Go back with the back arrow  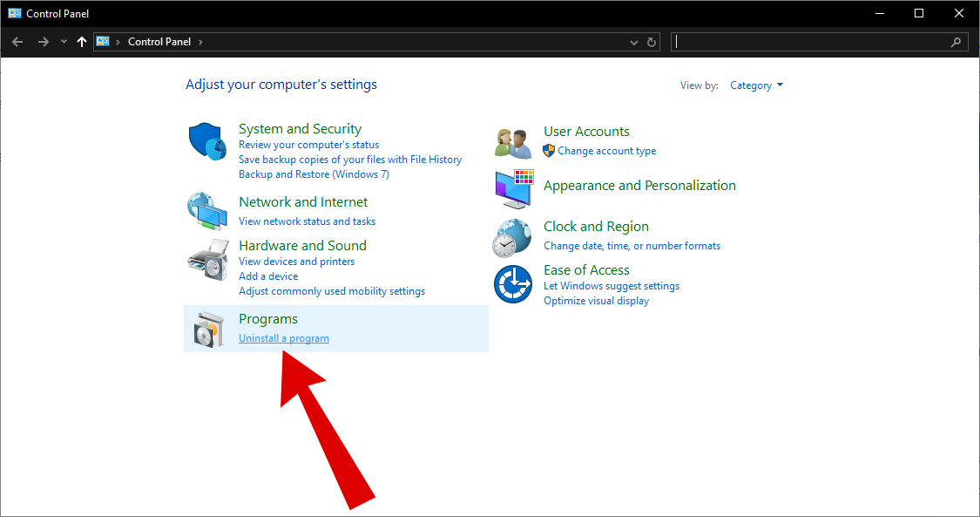click(x=17, y=42)
